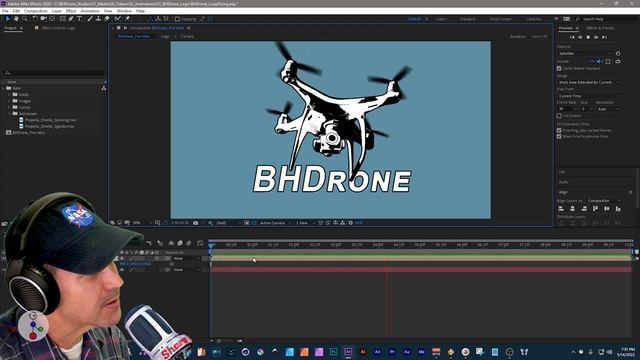Switch to the Effect Controls tab
The image size is (640, 360).
point(58,28)
